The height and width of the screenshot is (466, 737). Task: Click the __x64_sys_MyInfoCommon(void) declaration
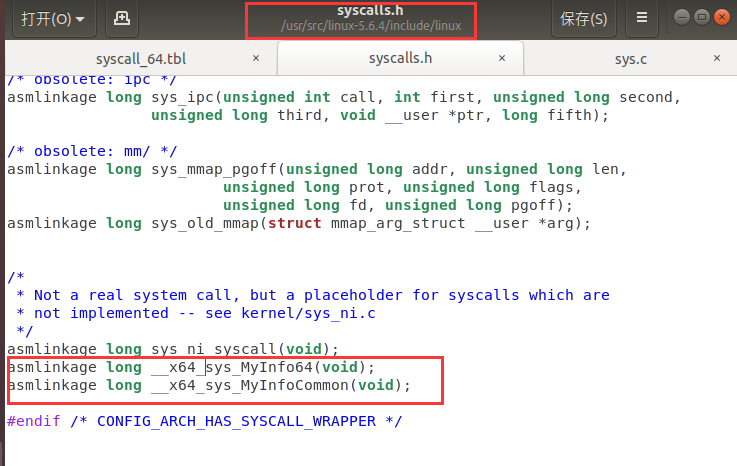pyautogui.click(x=209, y=386)
